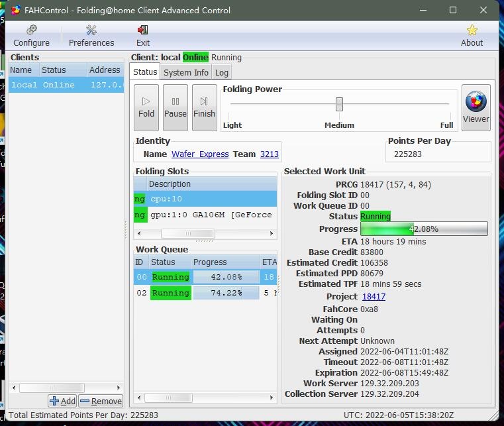This screenshot has height=426, width=504.
Task: Select the cpu:10 folding slot
Action: (205, 199)
